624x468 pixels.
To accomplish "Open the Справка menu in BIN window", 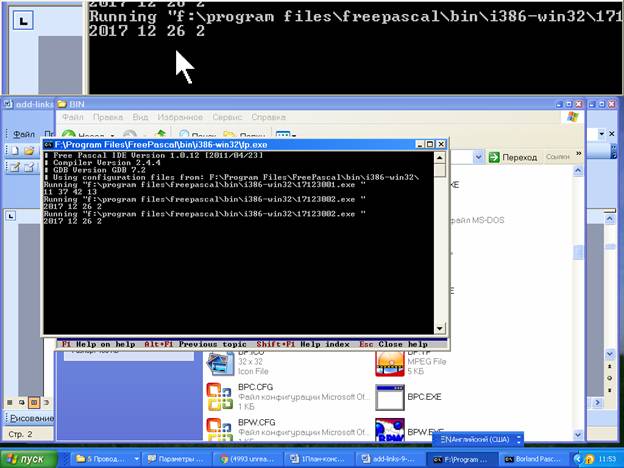I will coord(268,117).
